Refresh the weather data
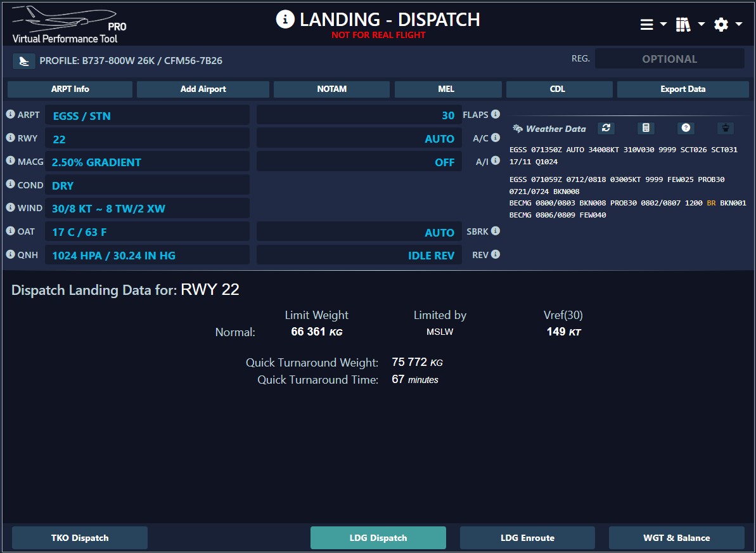Screen dimensions: 756x553 606,128
